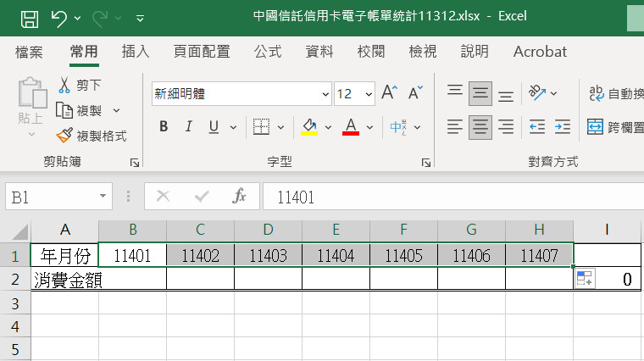
Task: Click the Cut scissors icon
Action: [x=64, y=85]
